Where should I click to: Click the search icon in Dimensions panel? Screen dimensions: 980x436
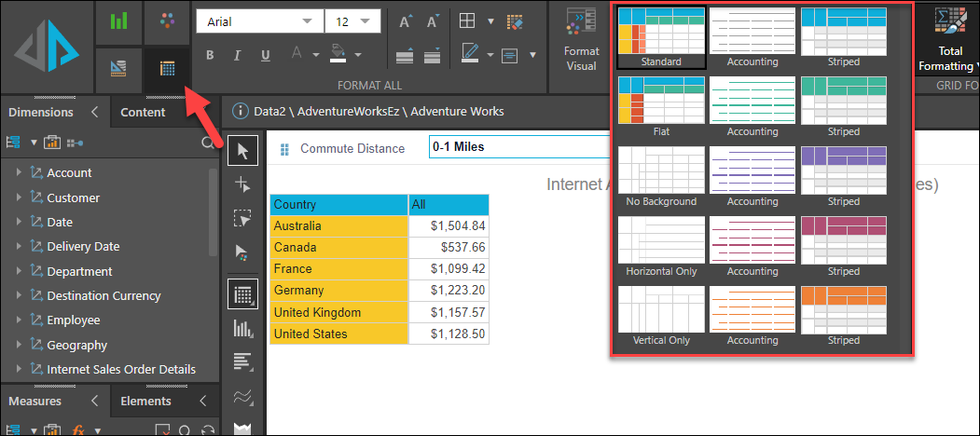click(207, 143)
